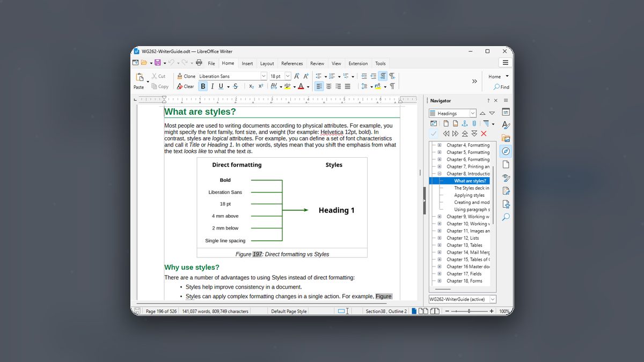Apply subscript formatting

(251, 86)
